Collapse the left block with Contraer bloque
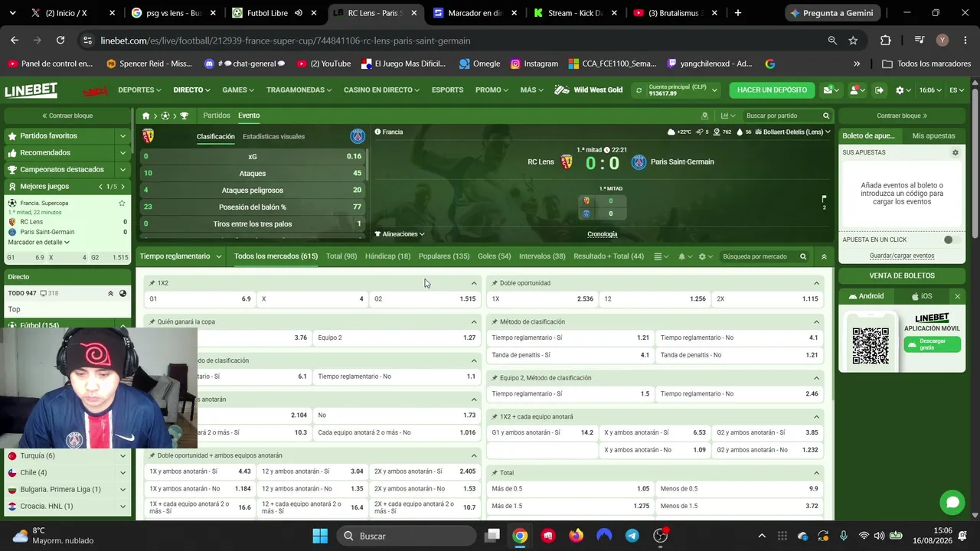 coord(67,116)
